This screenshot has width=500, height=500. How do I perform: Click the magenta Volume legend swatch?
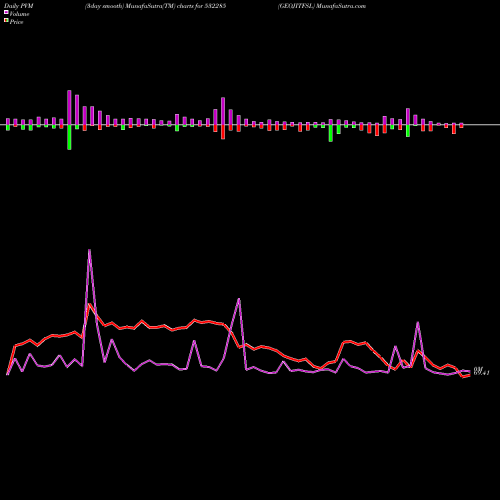point(6,13)
